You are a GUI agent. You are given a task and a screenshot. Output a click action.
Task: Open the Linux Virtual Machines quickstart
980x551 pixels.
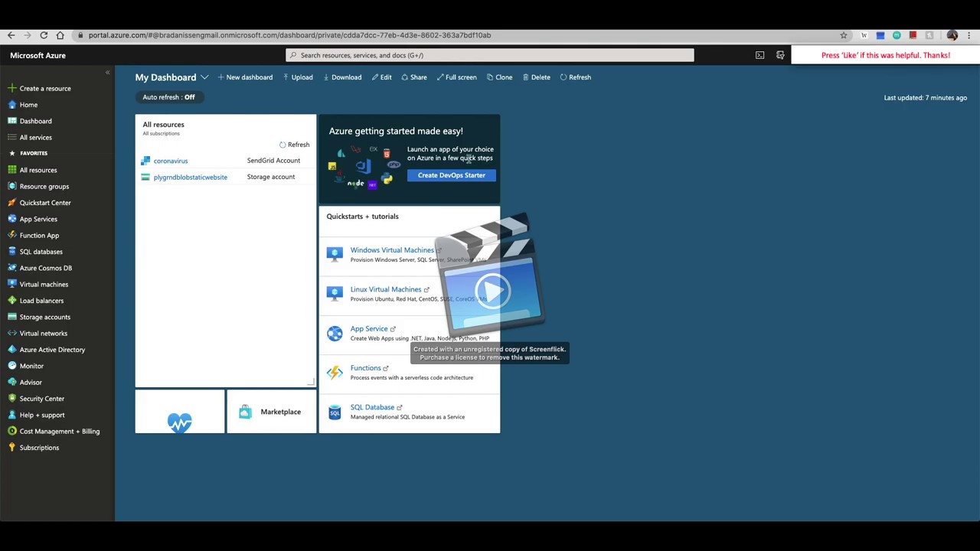coord(386,289)
